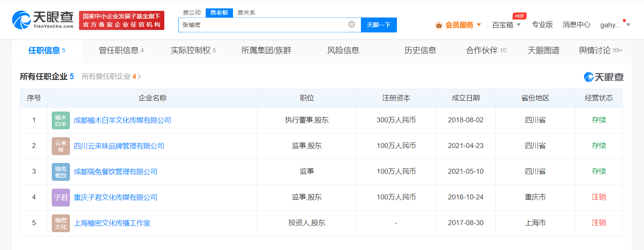The height and width of the screenshot is (250, 644).
Task: Clear the search box with the X icon
Action: pyautogui.click(x=351, y=24)
